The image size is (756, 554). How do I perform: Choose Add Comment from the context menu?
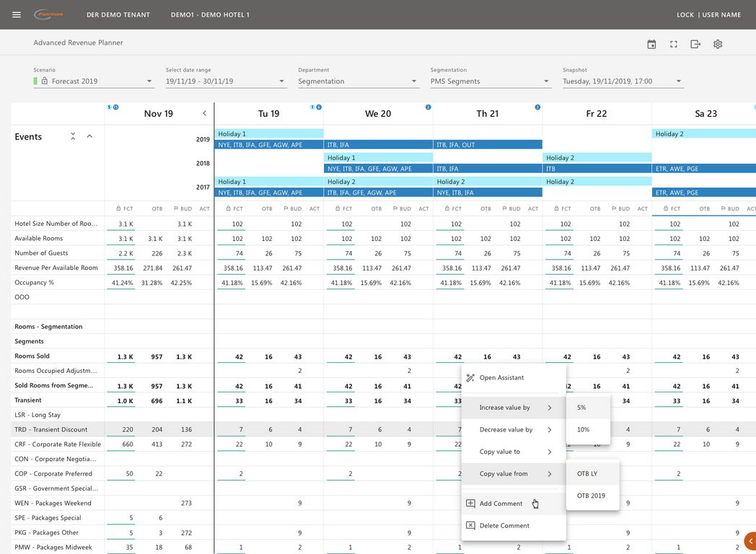coord(501,504)
